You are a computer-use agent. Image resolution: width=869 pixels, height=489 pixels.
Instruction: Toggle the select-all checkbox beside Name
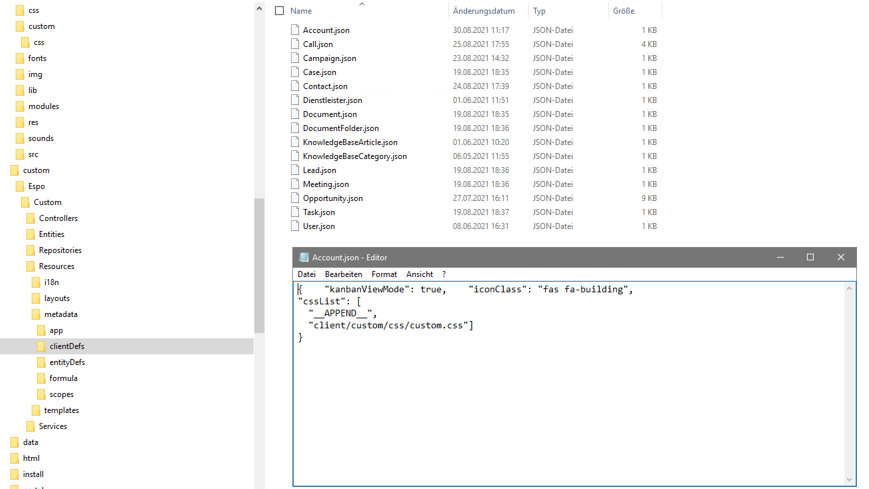coord(280,11)
